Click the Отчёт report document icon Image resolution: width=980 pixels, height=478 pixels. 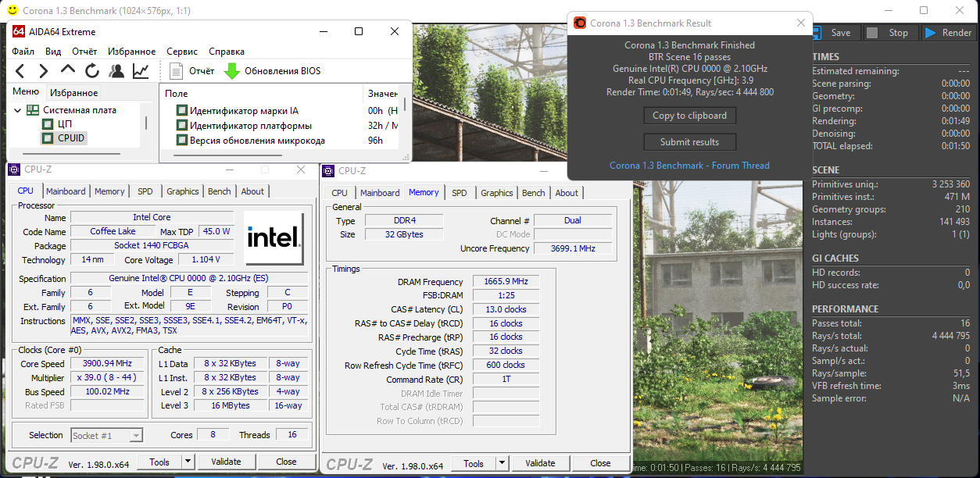(177, 71)
